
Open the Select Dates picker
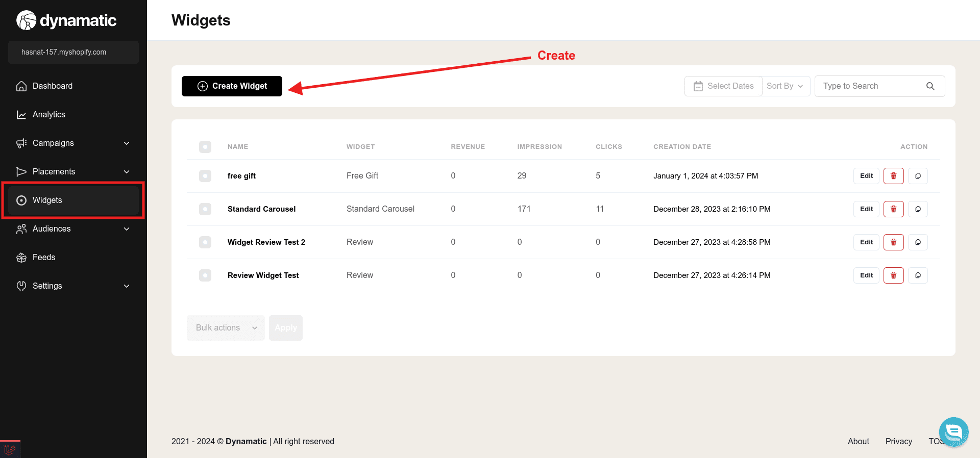[x=723, y=86]
